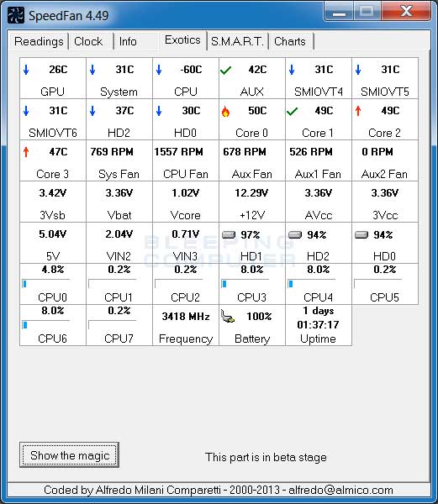This screenshot has width=438, height=504.
Task: Click the CPU0 usage bar
Action: point(46,284)
